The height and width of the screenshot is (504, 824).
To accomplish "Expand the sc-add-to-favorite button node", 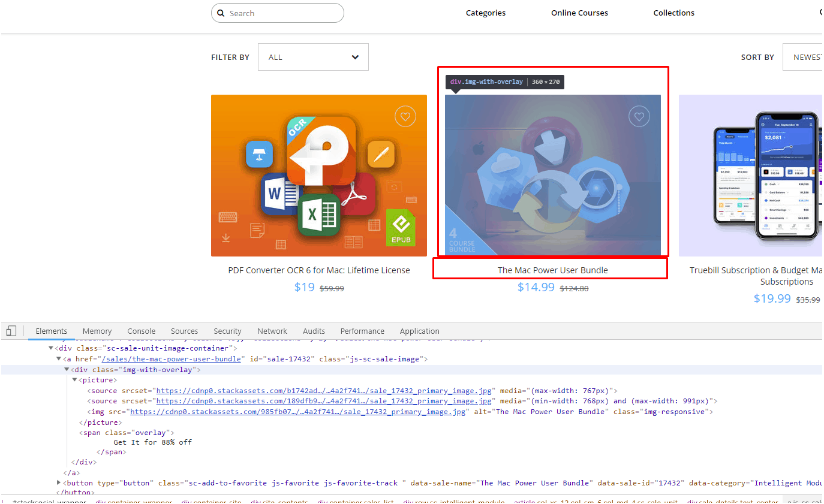I will (59, 482).
